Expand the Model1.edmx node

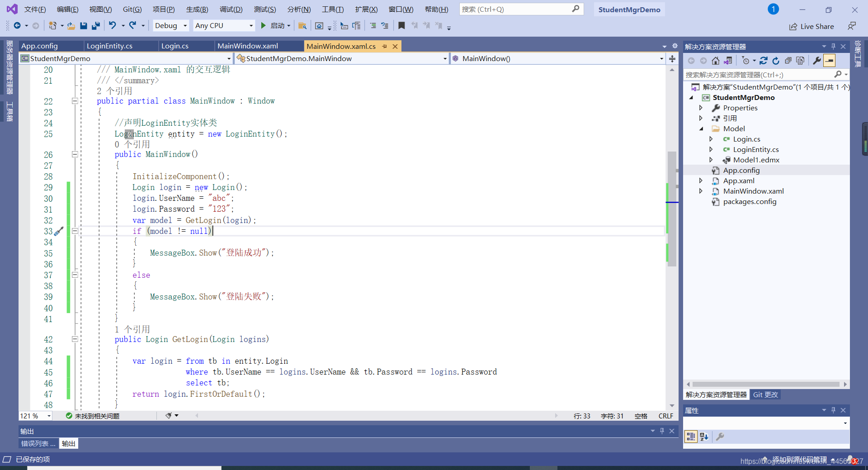pos(711,160)
